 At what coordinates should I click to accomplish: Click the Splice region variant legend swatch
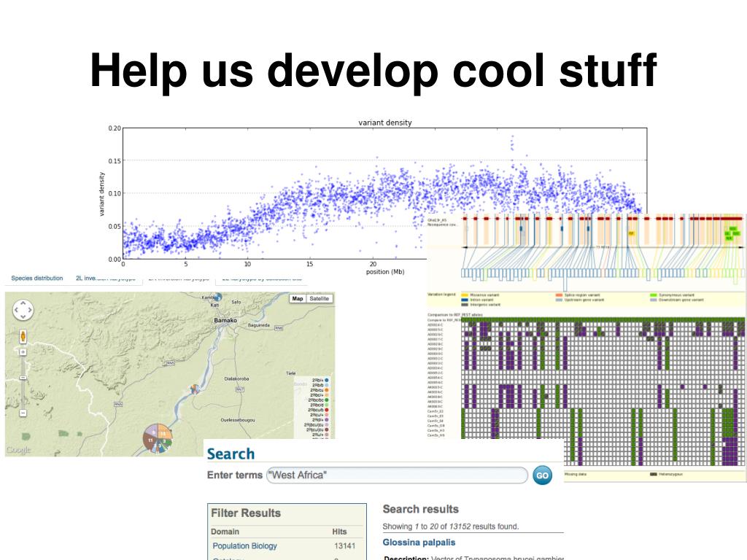point(560,295)
